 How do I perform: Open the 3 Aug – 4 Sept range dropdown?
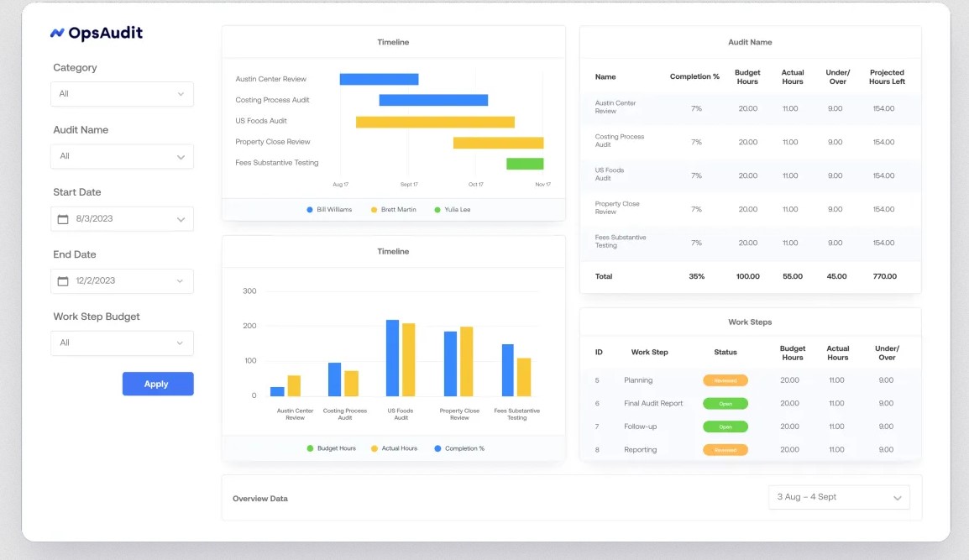point(839,497)
